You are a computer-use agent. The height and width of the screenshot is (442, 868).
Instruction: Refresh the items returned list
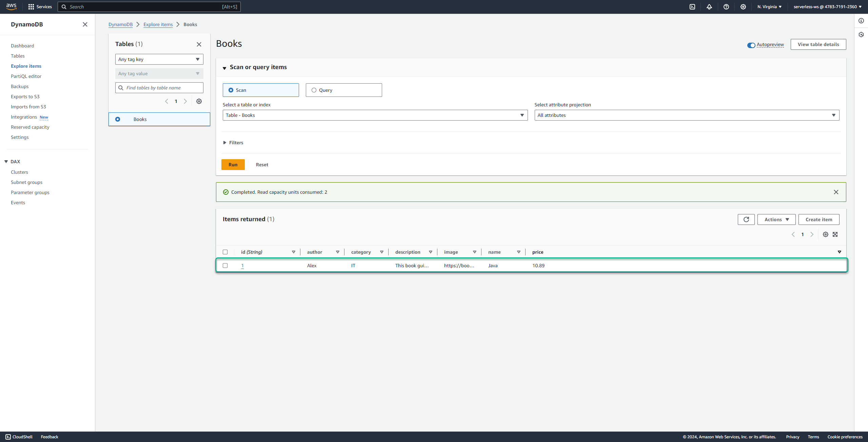click(x=746, y=219)
